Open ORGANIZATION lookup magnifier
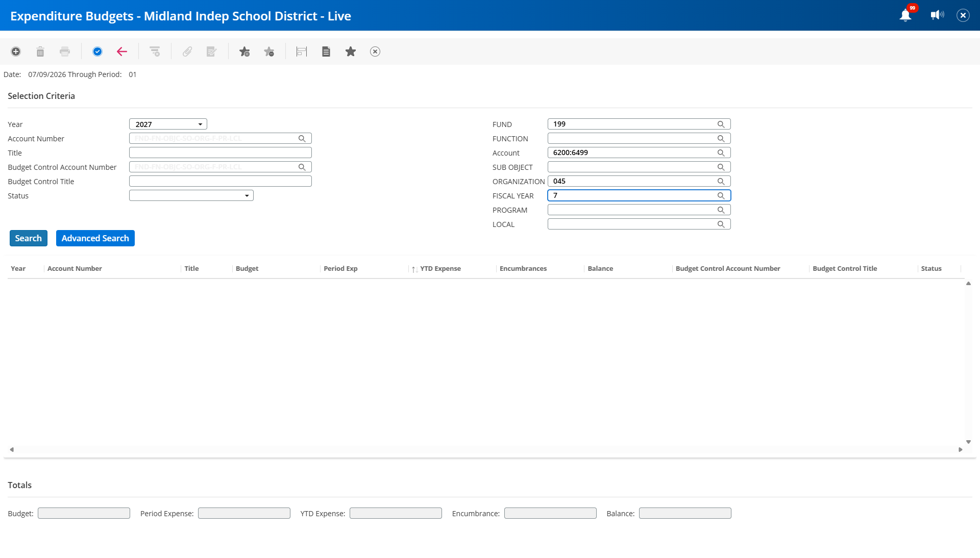This screenshot has width=980, height=558. (721, 182)
